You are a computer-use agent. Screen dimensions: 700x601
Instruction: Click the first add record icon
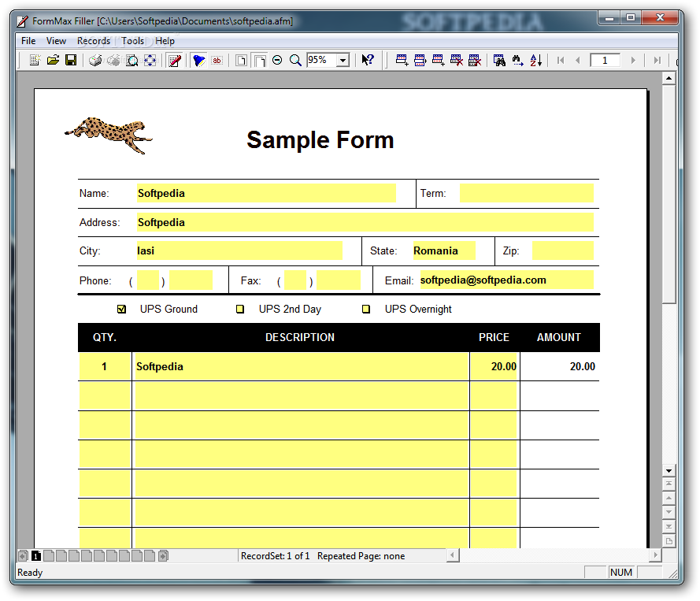pos(402,60)
